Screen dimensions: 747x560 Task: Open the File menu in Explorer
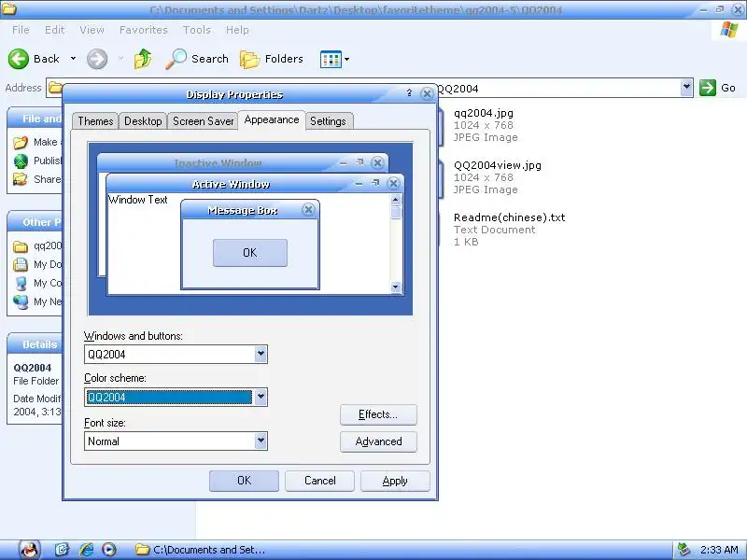[x=21, y=30]
